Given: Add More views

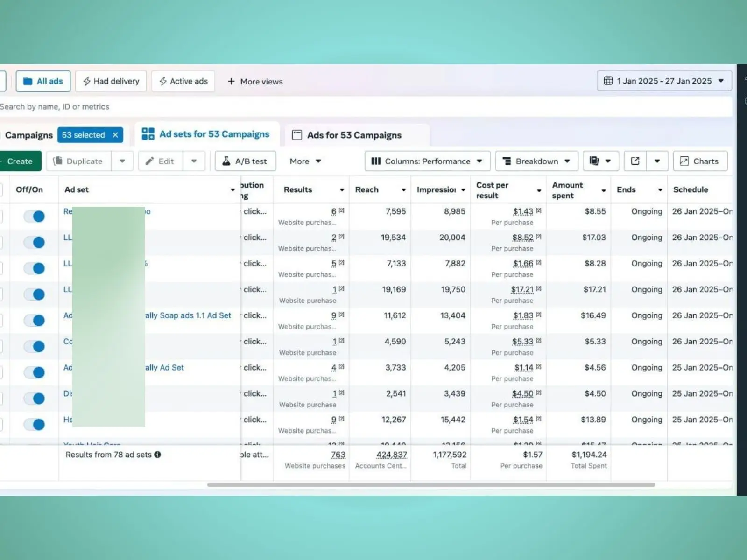Looking at the screenshot, I should click(255, 81).
